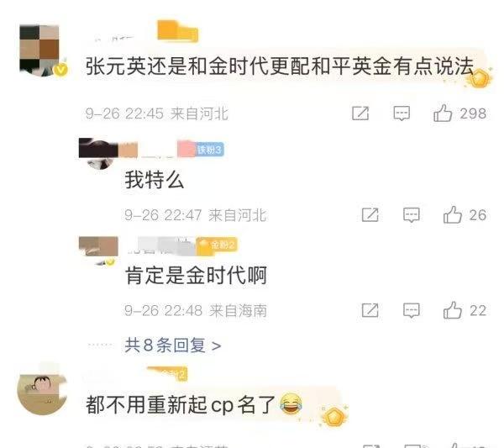This screenshot has height=448, width=504.
Task: Open avatar of 都不用重新起cp名了 commenter
Action: (41, 393)
